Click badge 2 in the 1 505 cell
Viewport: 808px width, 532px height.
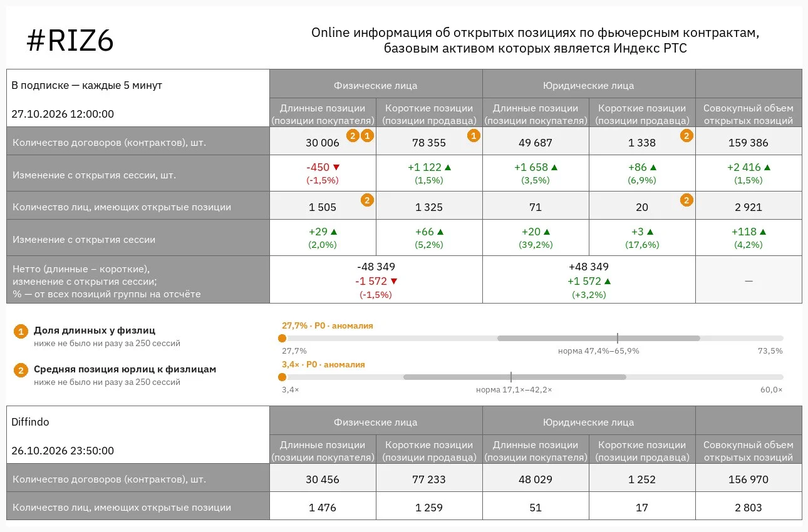click(367, 200)
